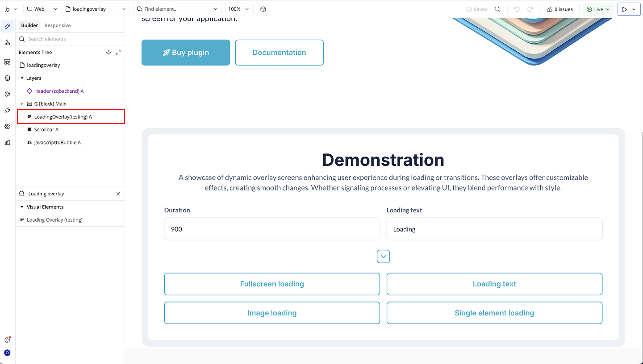Switch to the Builder tab
This screenshot has width=643, height=364.
(x=29, y=25)
